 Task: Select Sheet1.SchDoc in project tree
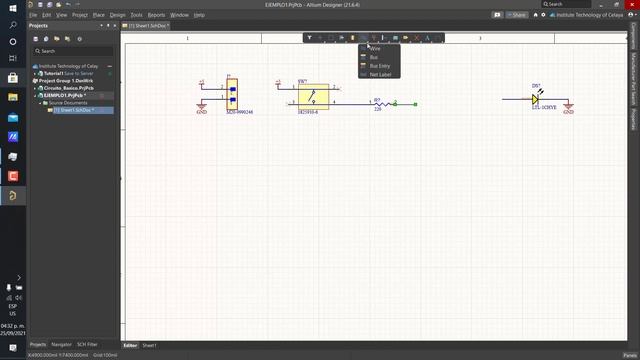coord(74,110)
